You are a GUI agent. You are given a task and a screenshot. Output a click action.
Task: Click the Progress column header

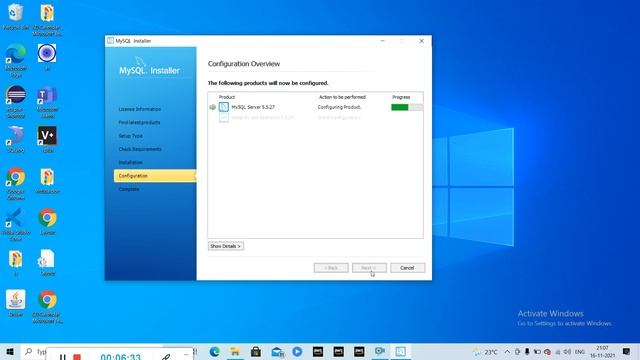point(401,97)
